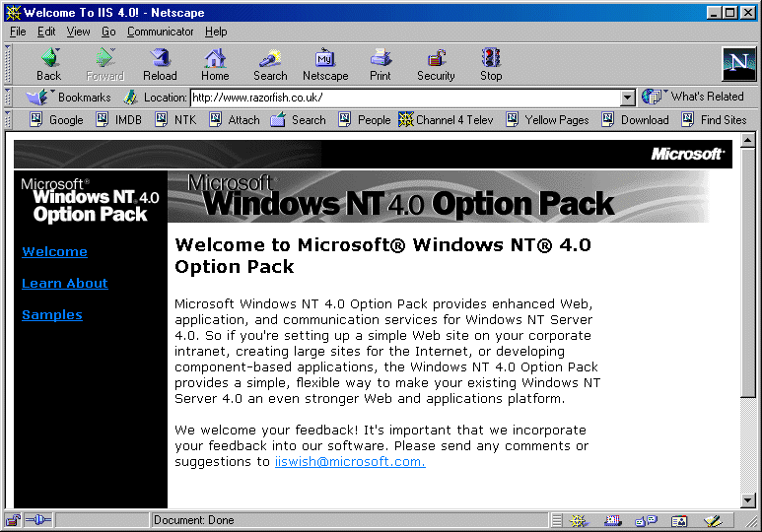The height and width of the screenshot is (532, 762).
Task: Click the scroll down arrow
Action: [747, 499]
